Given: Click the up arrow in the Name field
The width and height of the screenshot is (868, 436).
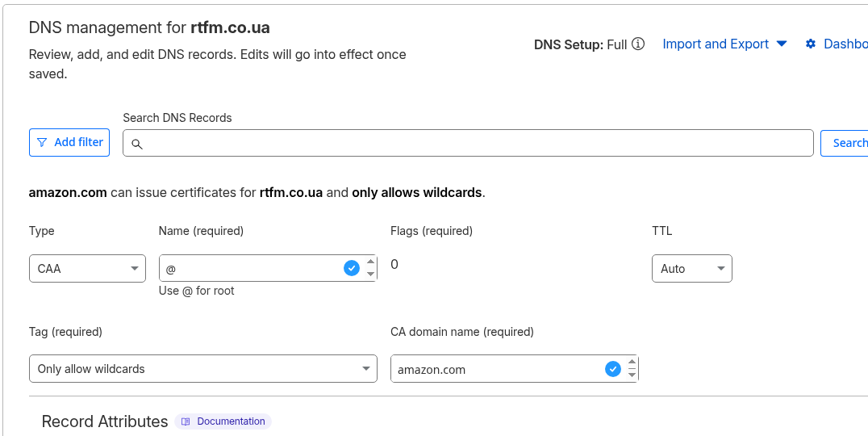Looking at the screenshot, I should click(371, 262).
